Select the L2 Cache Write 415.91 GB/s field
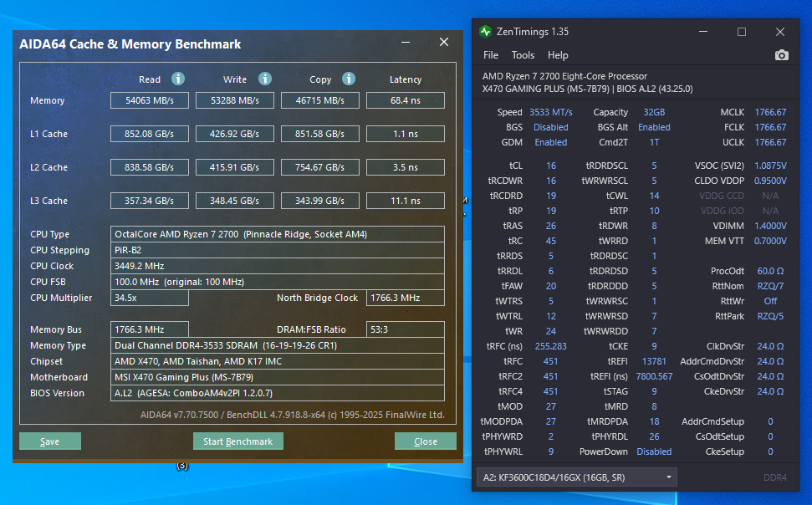This screenshot has height=505, width=812. pos(235,167)
